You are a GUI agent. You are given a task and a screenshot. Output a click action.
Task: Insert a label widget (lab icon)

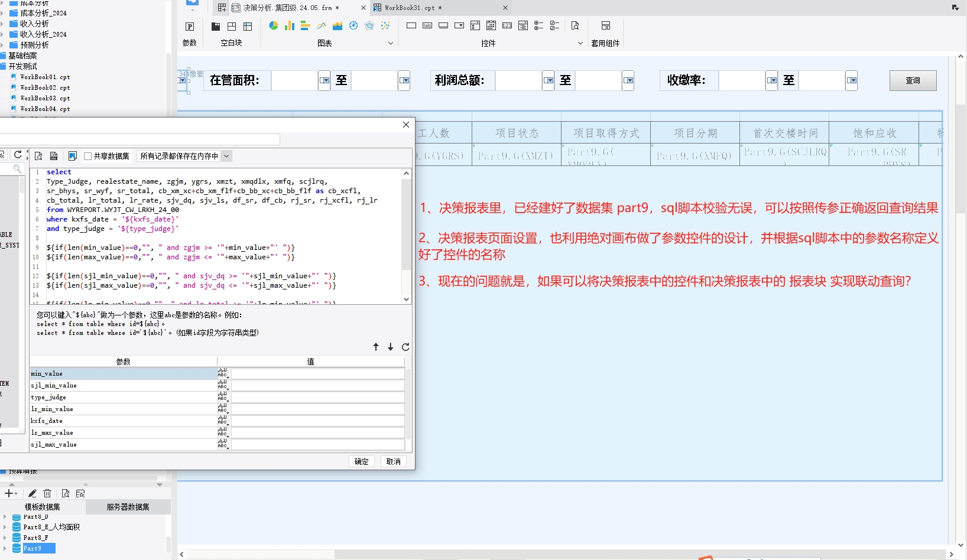pos(427,25)
